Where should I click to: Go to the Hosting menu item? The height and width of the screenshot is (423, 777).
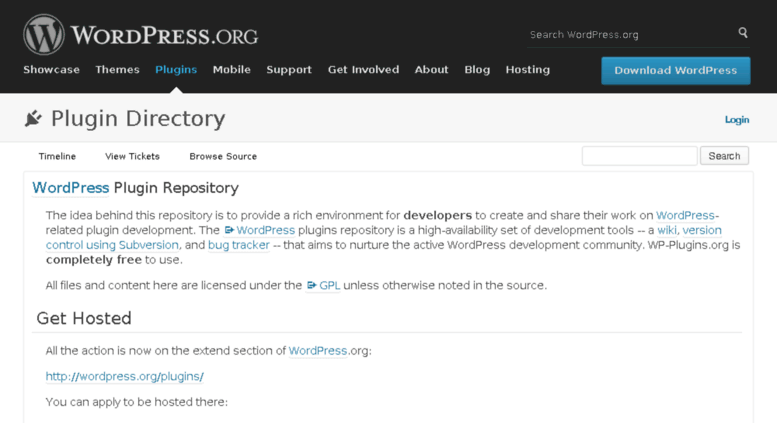coord(528,70)
